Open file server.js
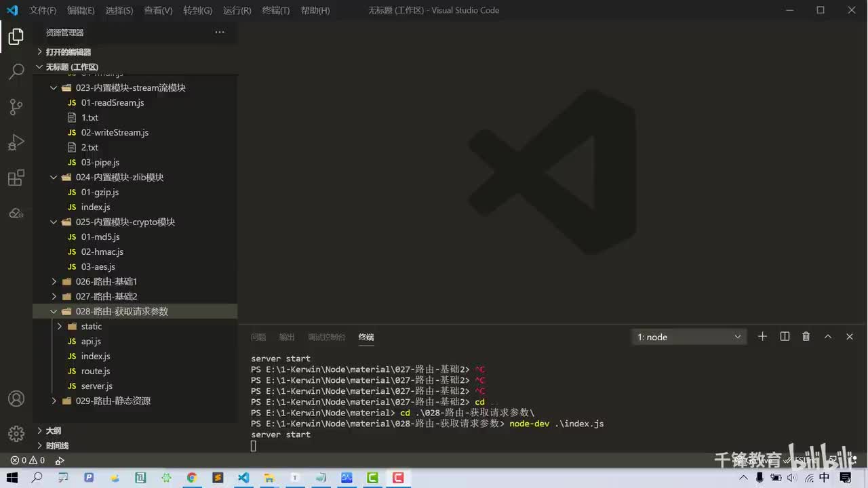Image resolution: width=868 pixels, height=488 pixels. [x=135, y=386]
